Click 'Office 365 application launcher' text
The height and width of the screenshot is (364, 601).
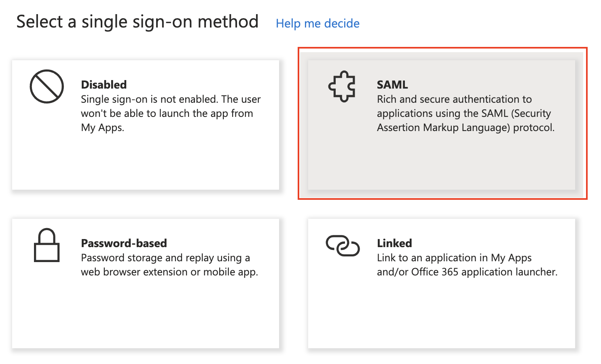coord(484,272)
